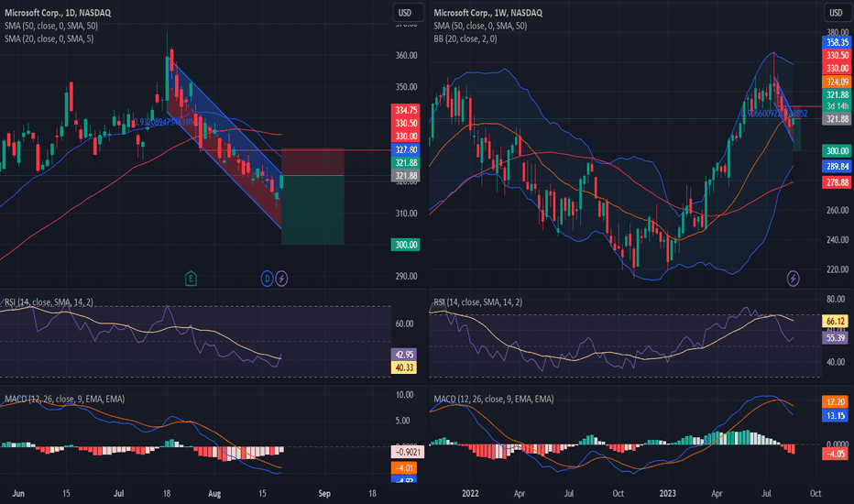The width and height of the screenshot is (854, 504).
Task: Click the 334.75 red price label on daily axis
Action: coord(406,110)
